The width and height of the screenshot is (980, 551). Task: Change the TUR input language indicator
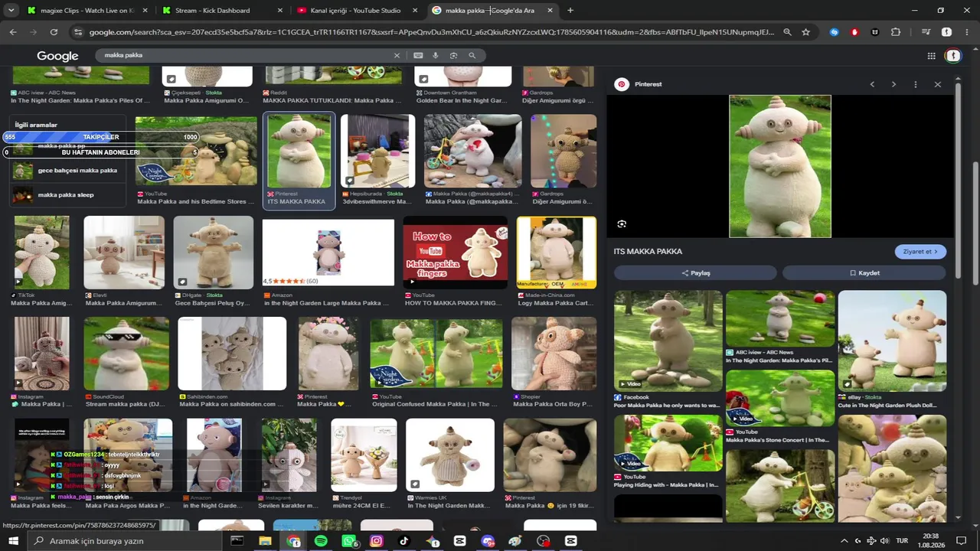pyautogui.click(x=902, y=541)
